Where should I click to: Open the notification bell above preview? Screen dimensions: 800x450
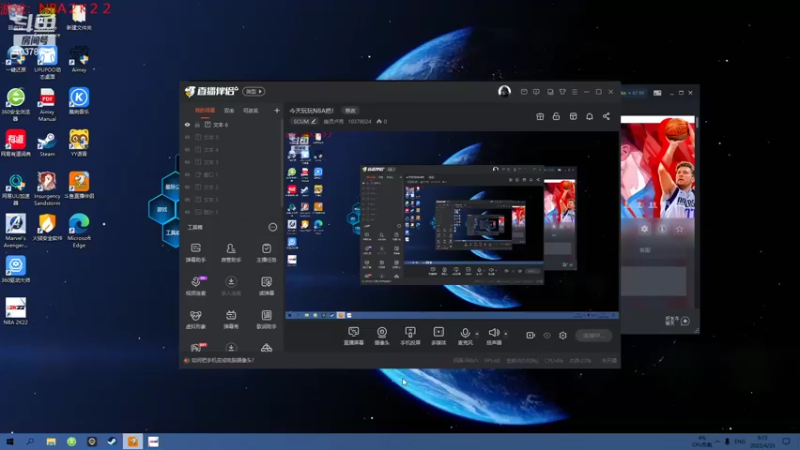coord(589,116)
